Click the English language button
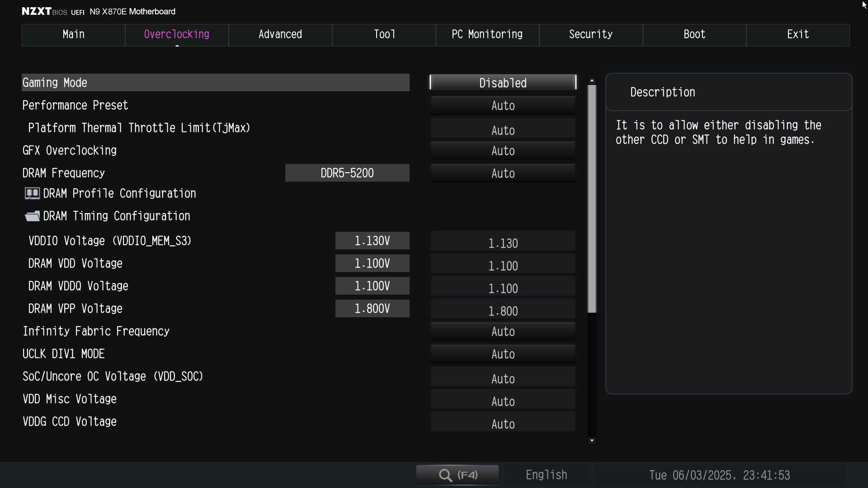This screenshot has height=488, width=868. [546, 475]
